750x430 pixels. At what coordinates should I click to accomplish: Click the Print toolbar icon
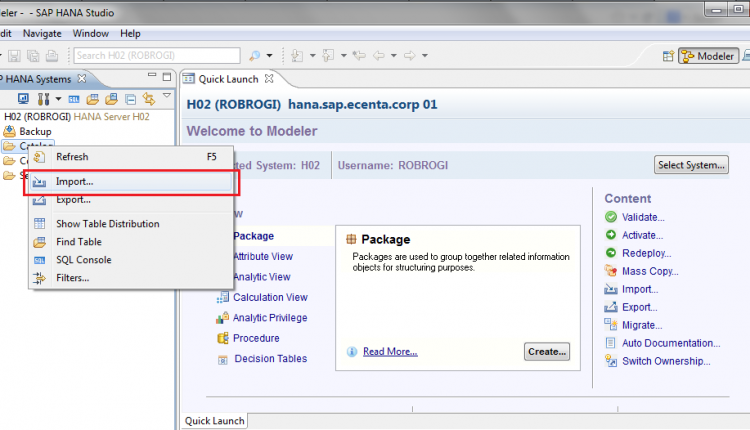pyautogui.click(x=52, y=56)
